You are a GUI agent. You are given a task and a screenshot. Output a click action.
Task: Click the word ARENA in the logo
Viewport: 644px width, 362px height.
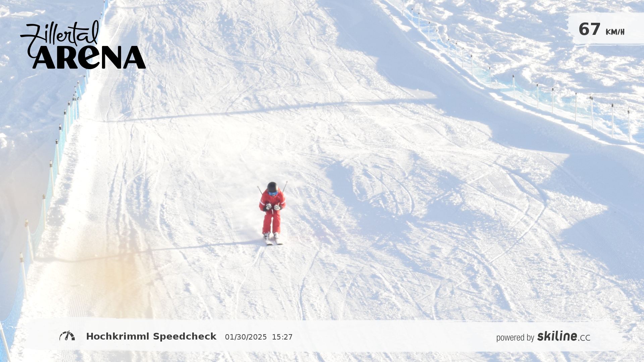pyautogui.click(x=89, y=57)
